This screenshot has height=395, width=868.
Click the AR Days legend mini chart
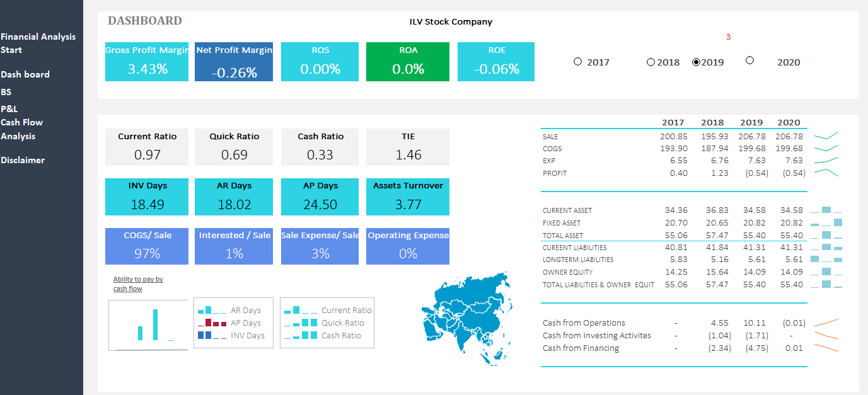[x=212, y=311]
